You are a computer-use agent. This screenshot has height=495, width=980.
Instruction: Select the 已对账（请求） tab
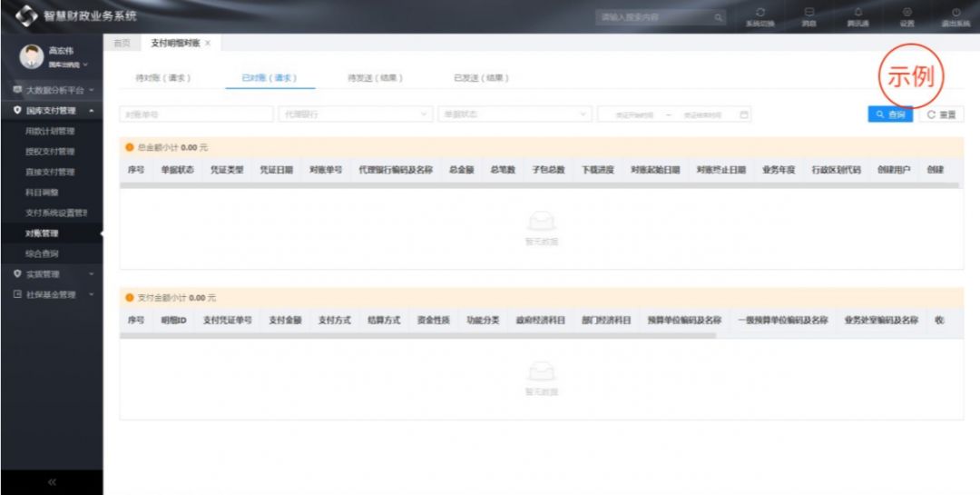(269, 78)
